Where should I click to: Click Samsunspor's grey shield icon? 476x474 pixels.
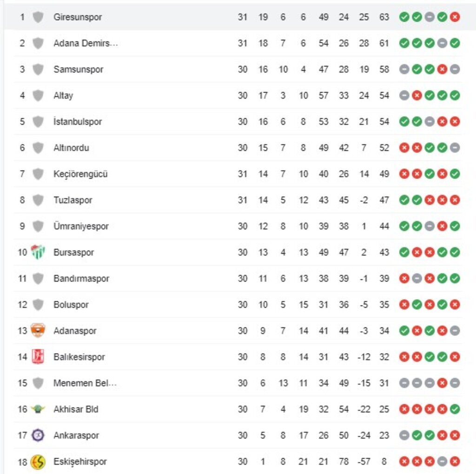[x=38, y=69]
